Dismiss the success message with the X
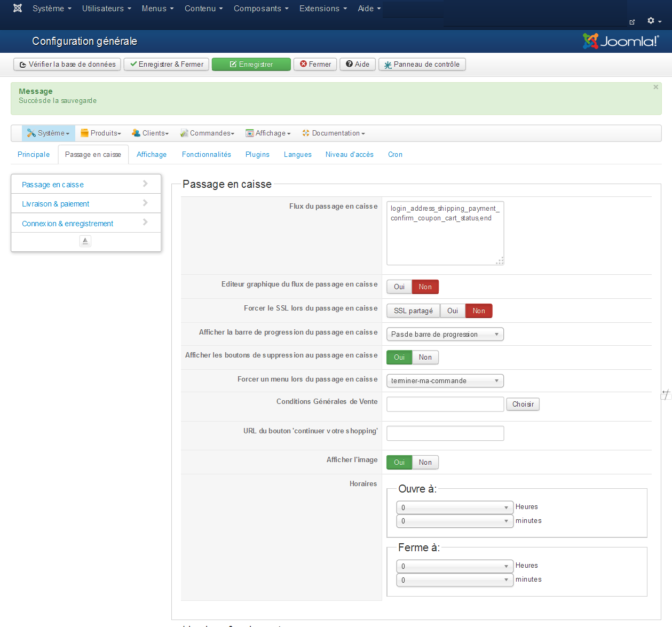Screen dimensions: 672x627 (656, 87)
